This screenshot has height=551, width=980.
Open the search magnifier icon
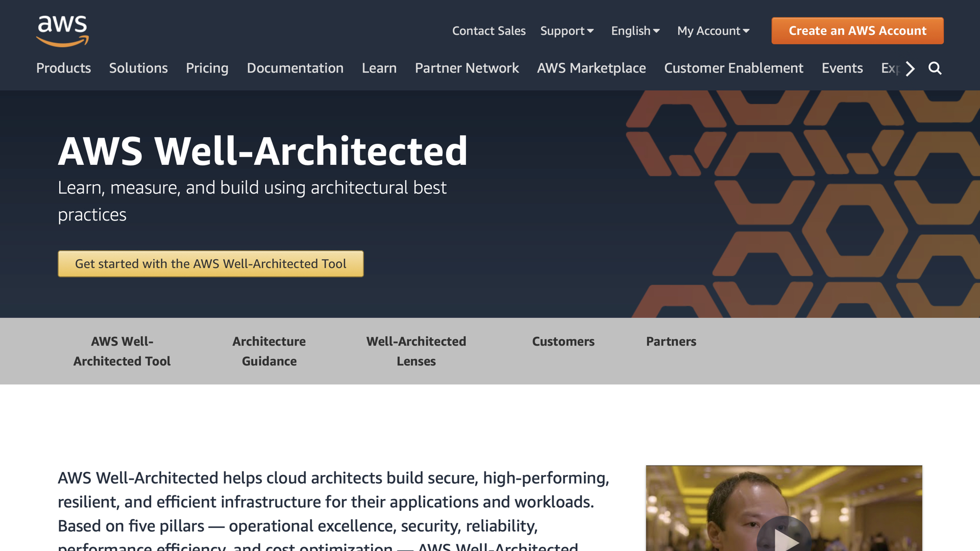(935, 68)
